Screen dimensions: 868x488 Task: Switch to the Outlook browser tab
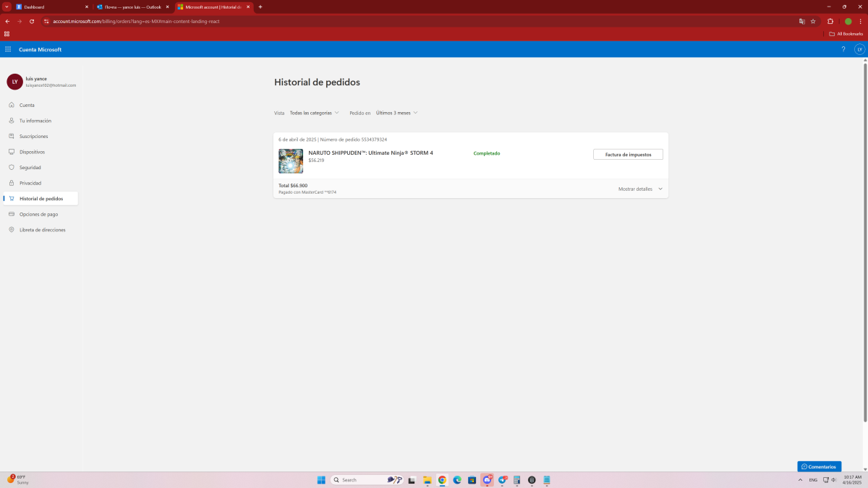[132, 7]
